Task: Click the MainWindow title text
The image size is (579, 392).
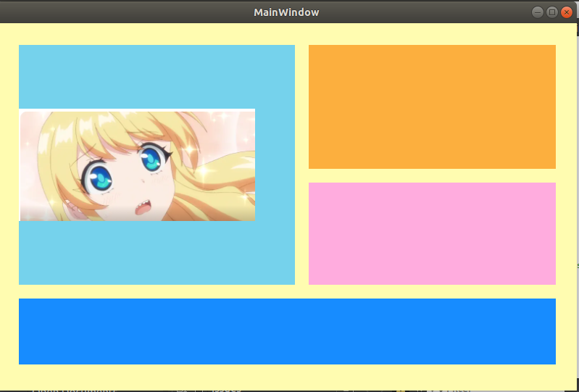Action: pos(286,12)
